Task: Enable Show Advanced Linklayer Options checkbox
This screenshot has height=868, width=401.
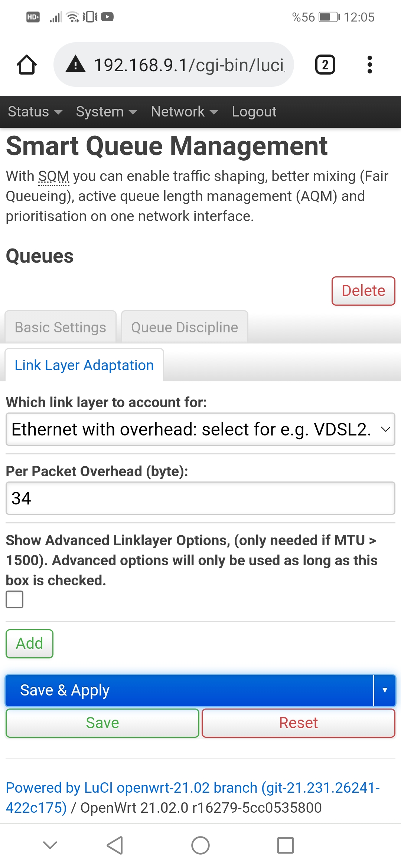Action: [14, 599]
